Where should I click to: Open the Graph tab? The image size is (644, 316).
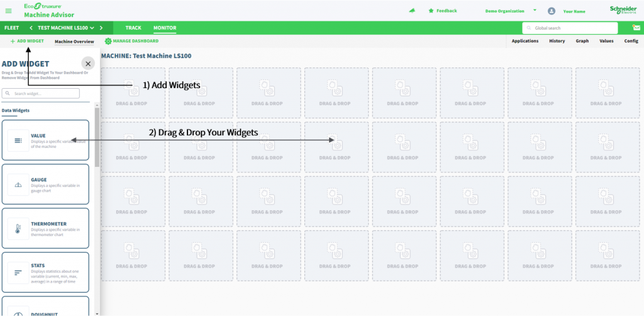tap(582, 41)
